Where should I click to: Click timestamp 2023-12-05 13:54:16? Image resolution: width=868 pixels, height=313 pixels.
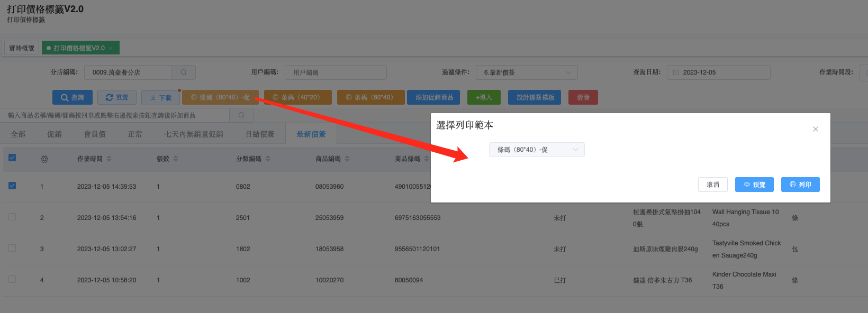106,218
